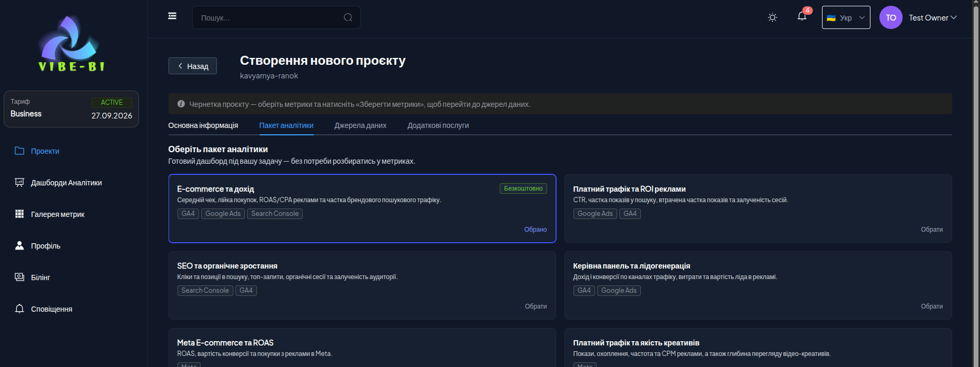Click the info icon in draft notice
This screenshot has height=367, width=980.
tap(181, 104)
